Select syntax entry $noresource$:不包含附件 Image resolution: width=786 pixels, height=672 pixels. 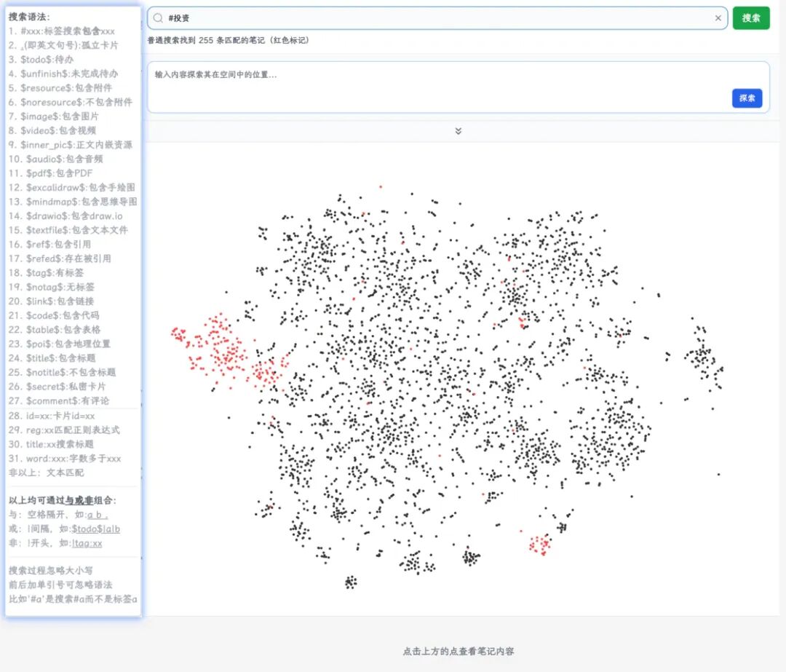point(70,102)
